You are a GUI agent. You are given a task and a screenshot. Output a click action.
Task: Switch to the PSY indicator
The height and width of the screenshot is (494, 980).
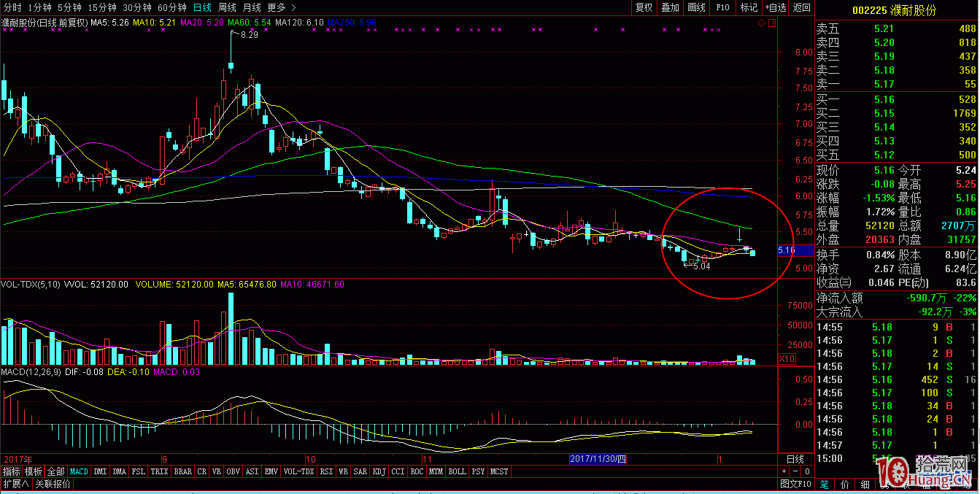point(479,471)
